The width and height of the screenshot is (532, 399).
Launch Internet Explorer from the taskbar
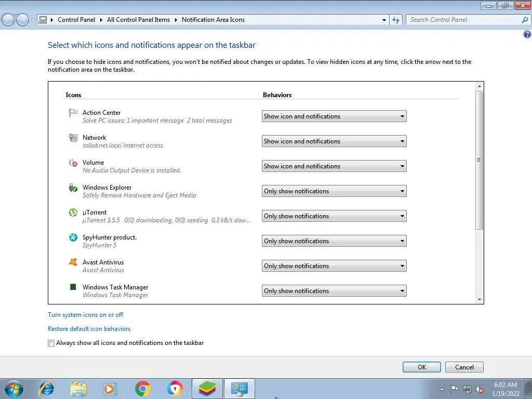click(x=46, y=389)
